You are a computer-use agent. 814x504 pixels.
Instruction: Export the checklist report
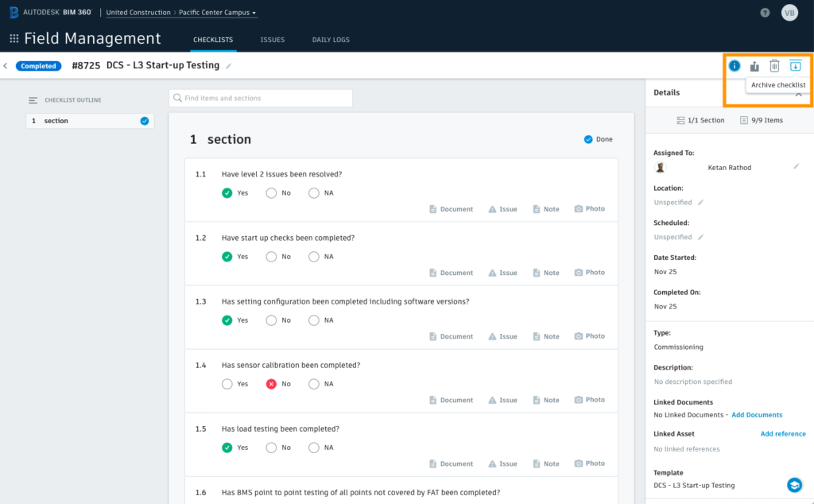pos(754,66)
